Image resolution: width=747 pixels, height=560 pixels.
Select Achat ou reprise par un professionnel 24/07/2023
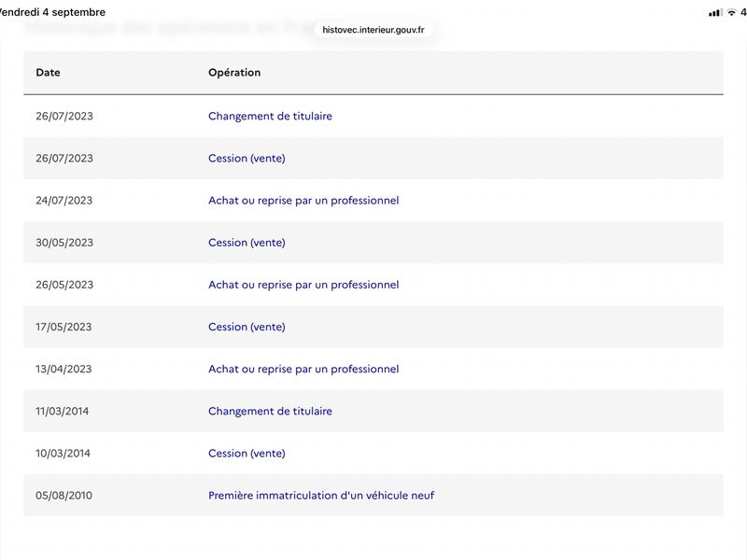click(x=303, y=201)
